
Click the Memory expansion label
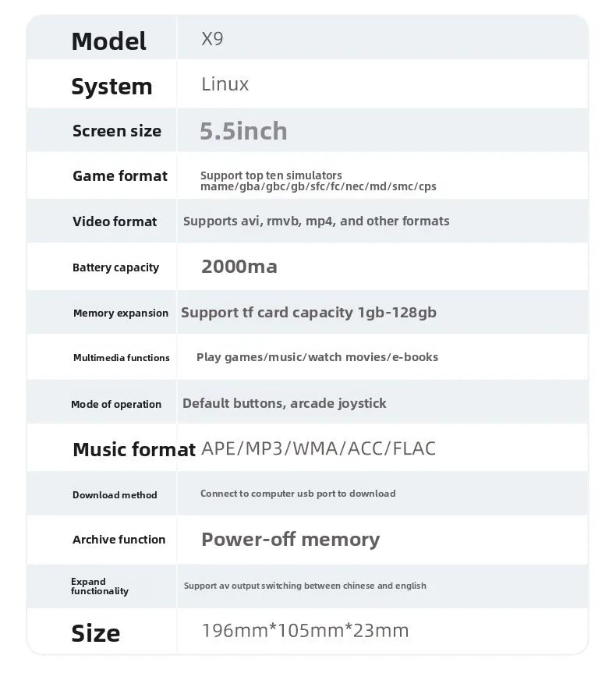121,313
